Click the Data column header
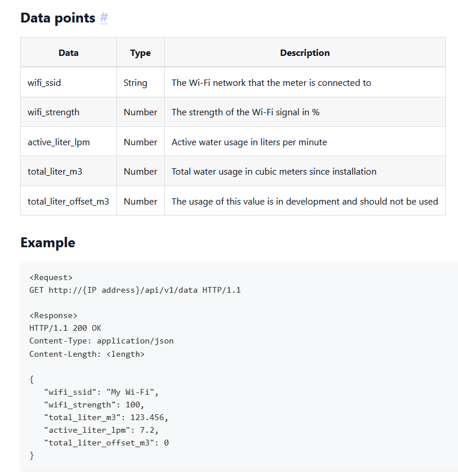 coord(69,53)
